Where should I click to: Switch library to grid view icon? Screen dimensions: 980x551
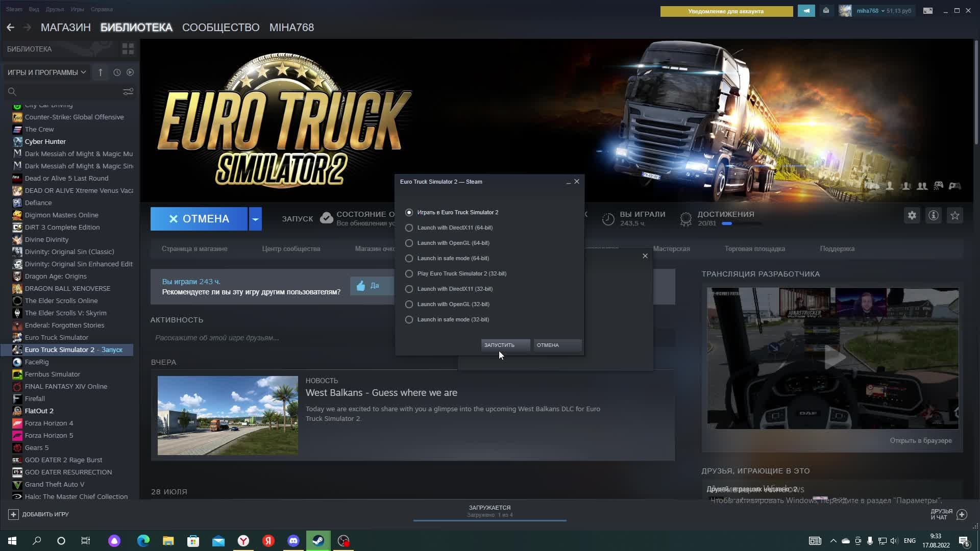pyautogui.click(x=128, y=49)
